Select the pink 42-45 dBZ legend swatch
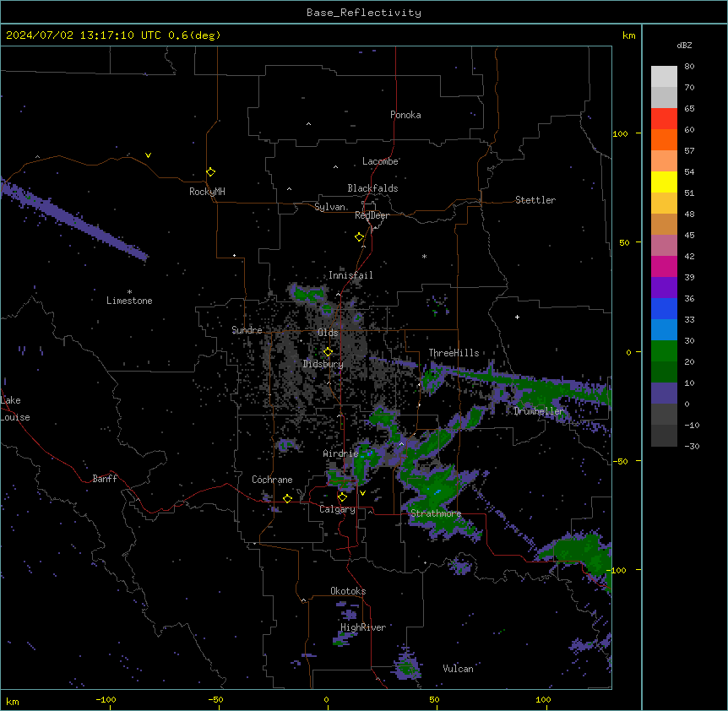728x711 pixels. 664,246
